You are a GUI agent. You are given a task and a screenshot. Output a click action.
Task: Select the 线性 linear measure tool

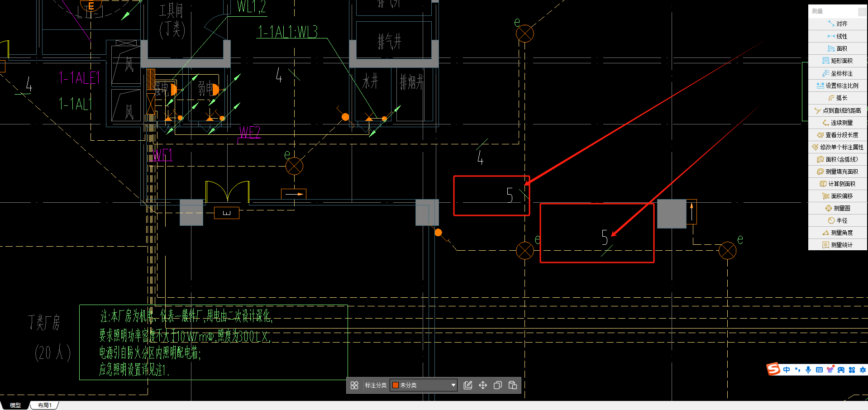pos(837,36)
